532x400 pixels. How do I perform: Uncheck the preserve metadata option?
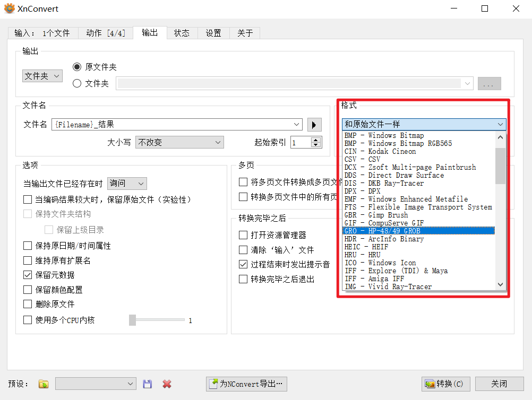28,275
